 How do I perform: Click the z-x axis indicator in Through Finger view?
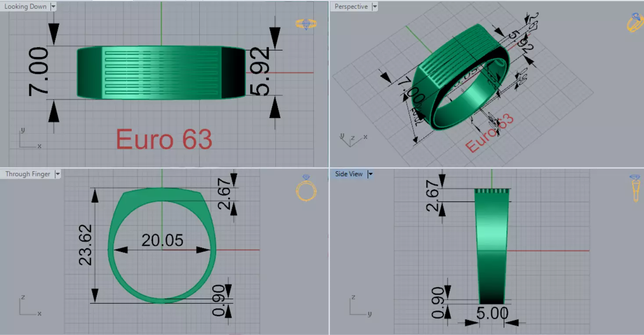[30, 305]
